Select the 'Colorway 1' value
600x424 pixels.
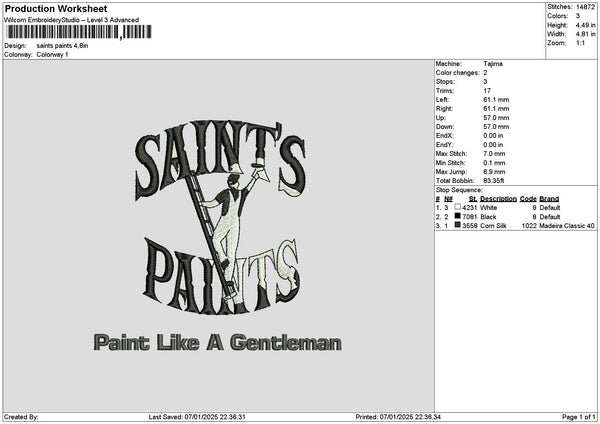click(52, 55)
